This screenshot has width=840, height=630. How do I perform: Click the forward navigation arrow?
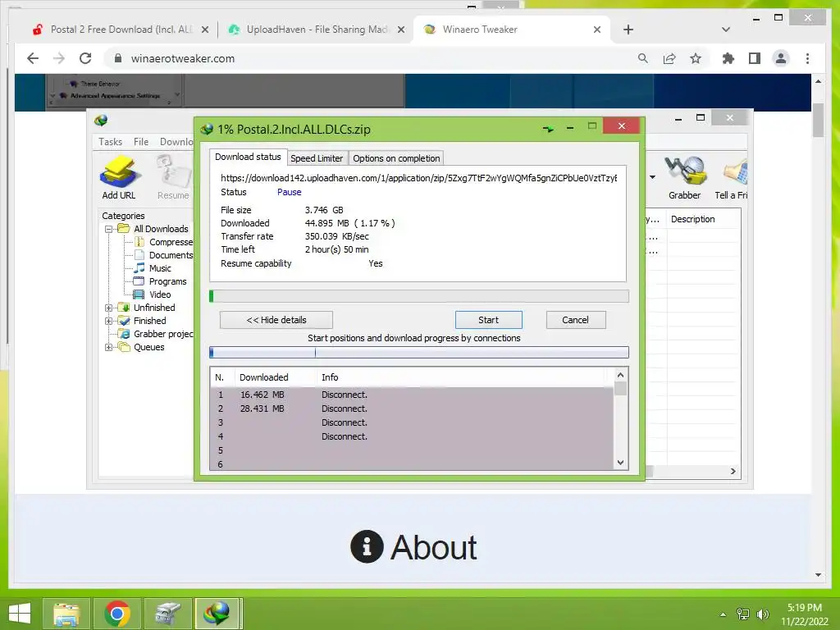tap(59, 58)
